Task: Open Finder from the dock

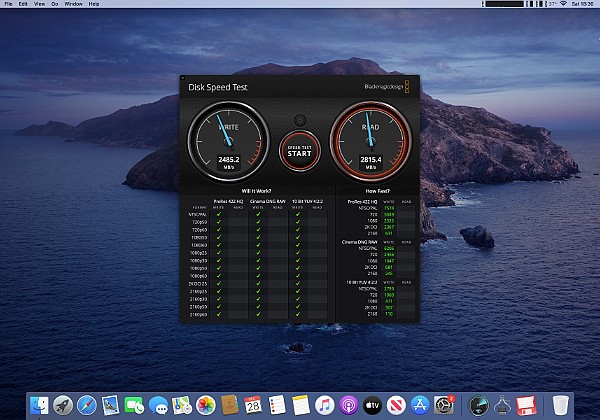Action: (40, 404)
